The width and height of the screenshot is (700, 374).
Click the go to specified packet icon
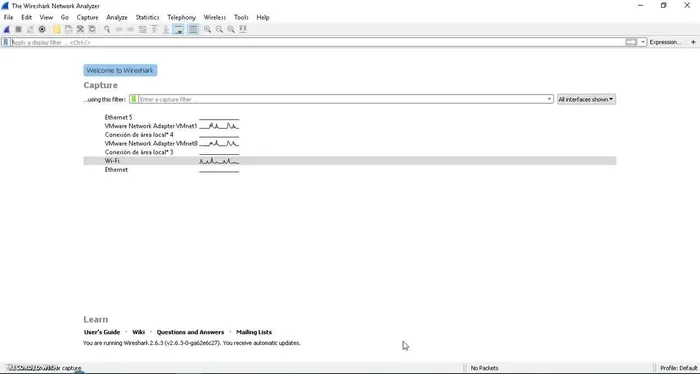coord(142,29)
